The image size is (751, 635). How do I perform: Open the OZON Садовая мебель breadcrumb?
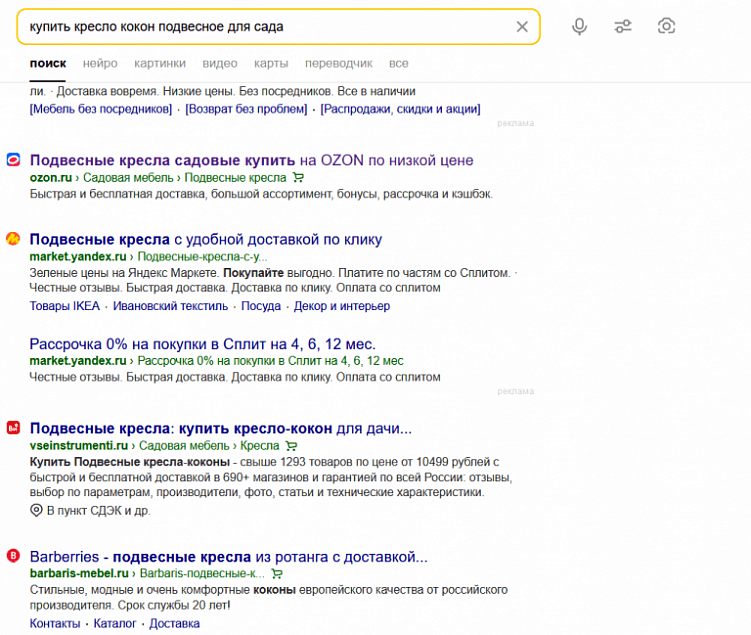[x=128, y=178]
